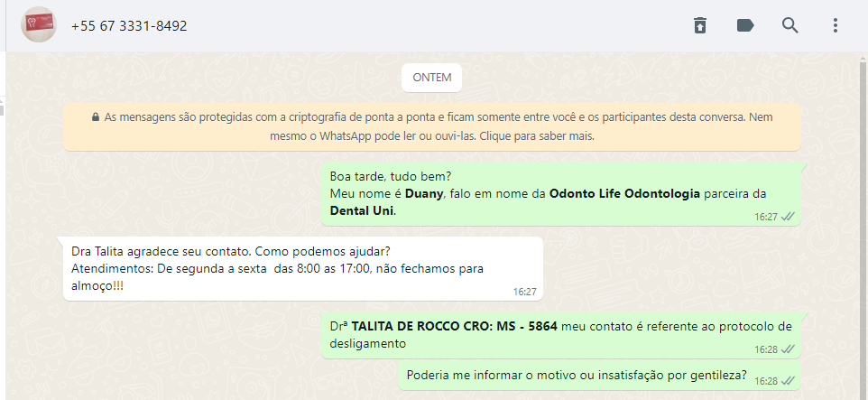Open the three-dot menu in header
The width and height of the screenshot is (868, 400).
pos(835,25)
